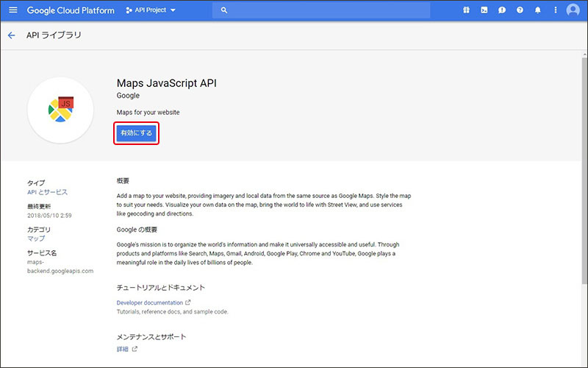This screenshot has width=588, height=368.
Task: Open the マップ category link
Action: pos(36,238)
